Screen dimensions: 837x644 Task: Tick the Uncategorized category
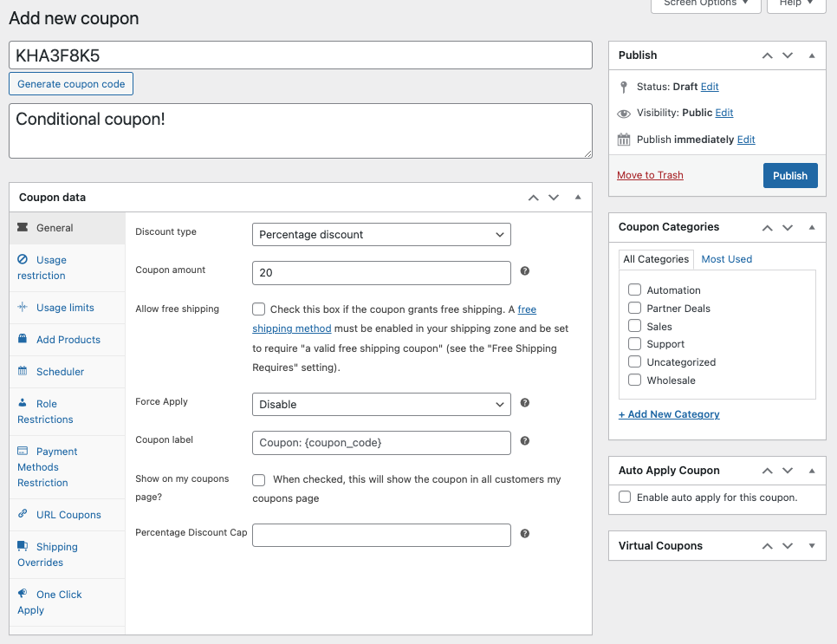point(634,361)
